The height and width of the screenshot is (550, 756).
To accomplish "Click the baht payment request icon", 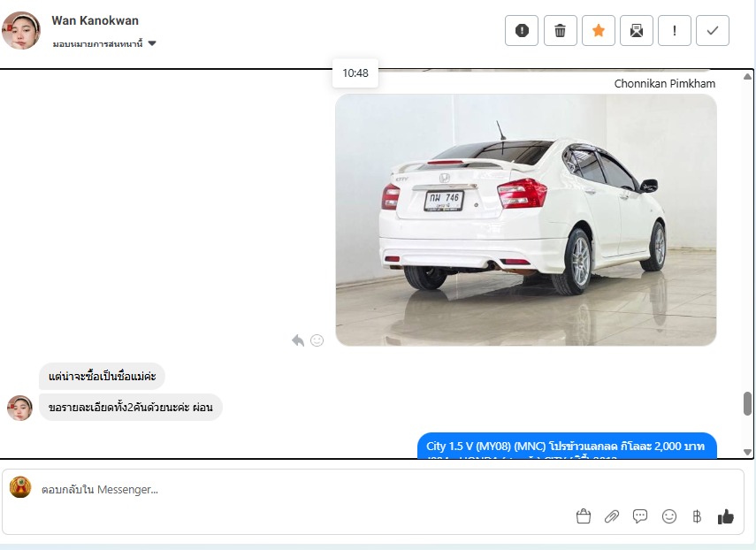I will tap(697, 516).
